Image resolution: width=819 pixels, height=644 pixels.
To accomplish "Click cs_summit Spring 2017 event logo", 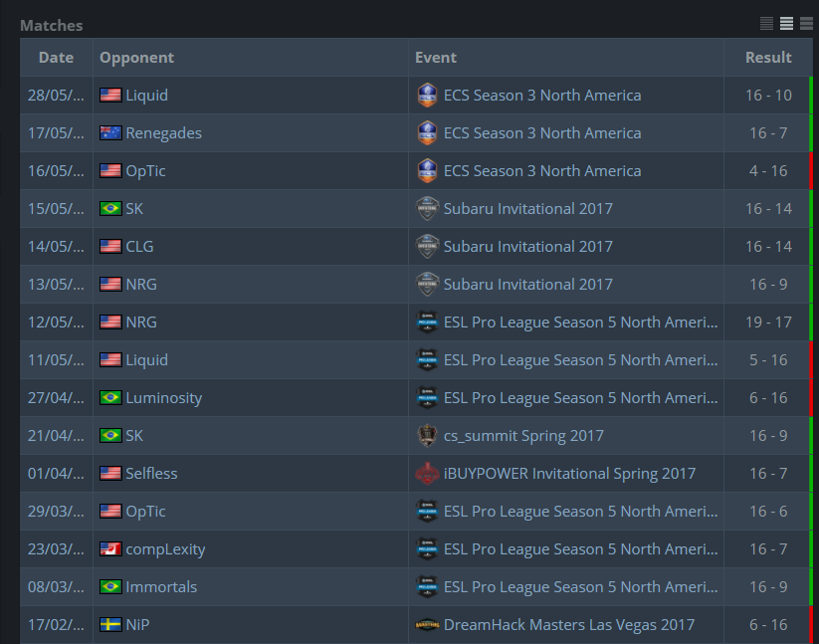I will [x=427, y=436].
